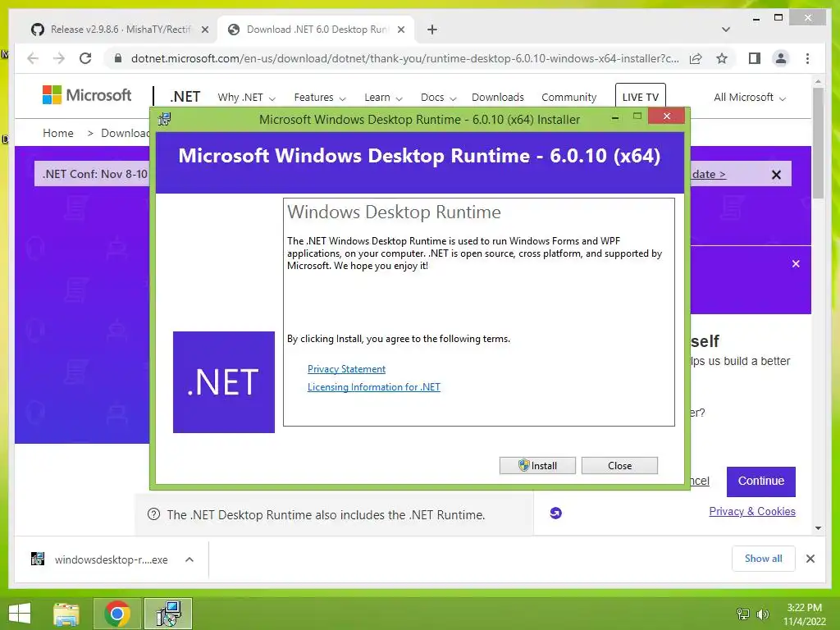Switch to Chrome via its taskbar icon
840x630 pixels.
pyautogui.click(x=116, y=614)
